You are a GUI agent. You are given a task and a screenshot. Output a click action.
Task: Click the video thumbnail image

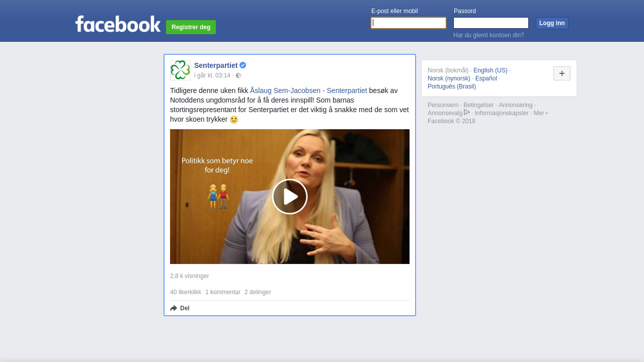pos(290,197)
